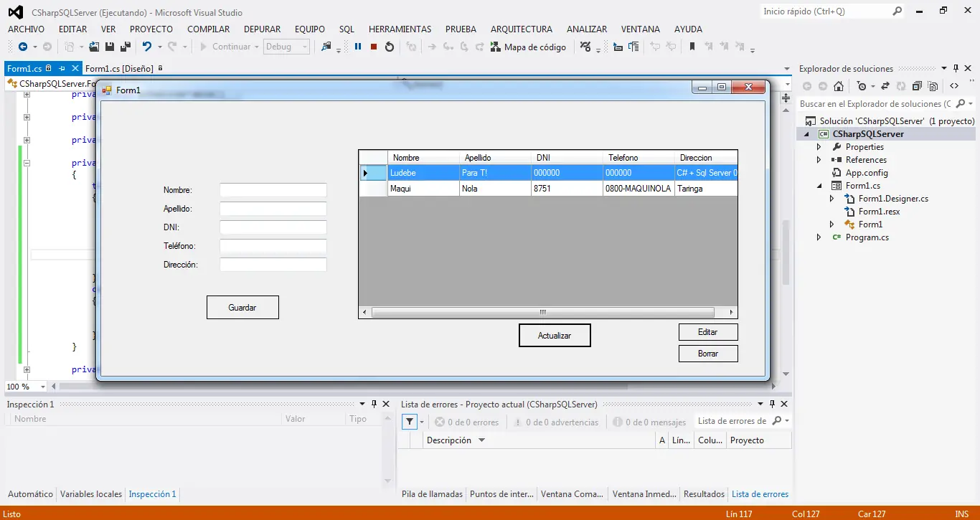Collapse the CSharpSQLServer project node
The image size is (980, 520).
(806, 134)
